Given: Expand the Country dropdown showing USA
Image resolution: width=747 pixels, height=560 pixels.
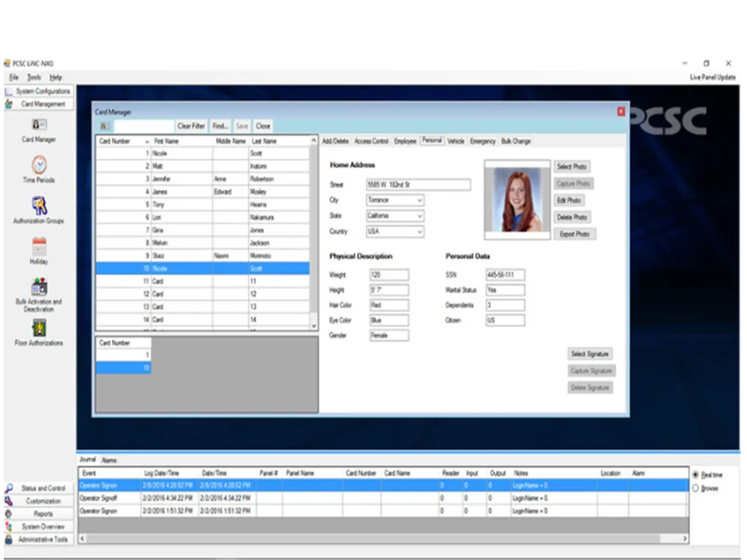Looking at the screenshot, I should coord(419,232).
